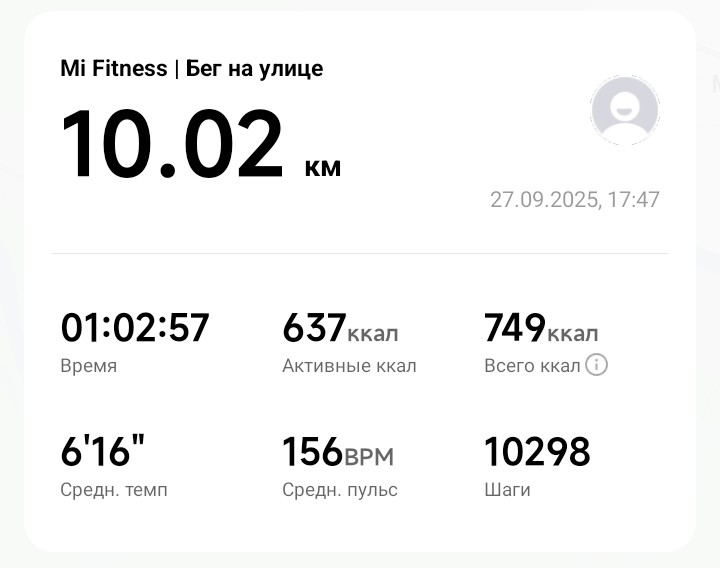Tap the 01:02:57 duration value
Screen dimensions: 720x568
click(x=135, y=328)
